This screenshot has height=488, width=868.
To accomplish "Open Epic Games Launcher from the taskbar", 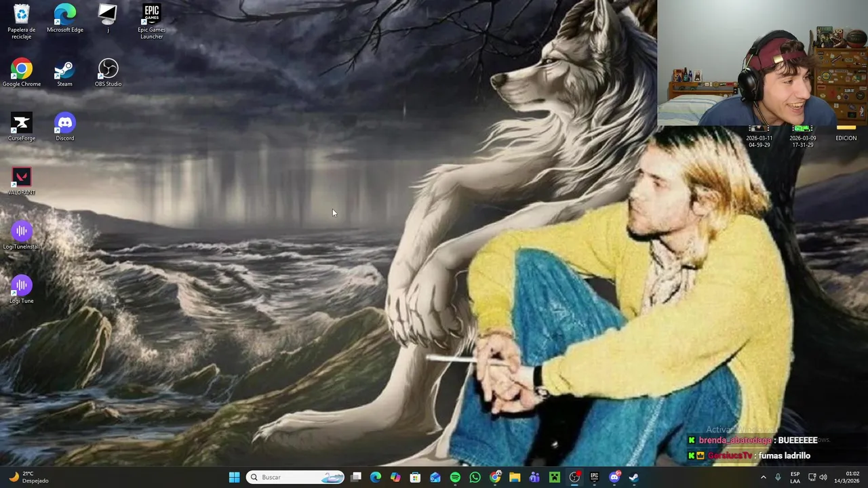I will pos(594,477).
